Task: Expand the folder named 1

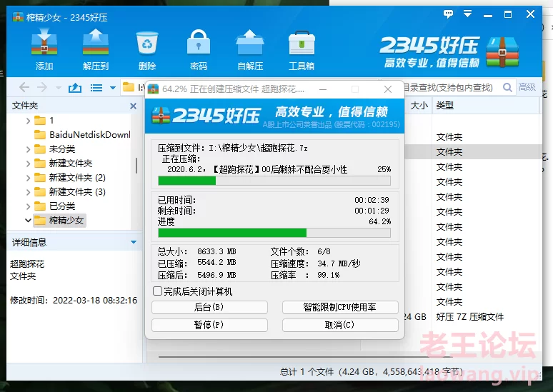Action: (x=28, y=121)
